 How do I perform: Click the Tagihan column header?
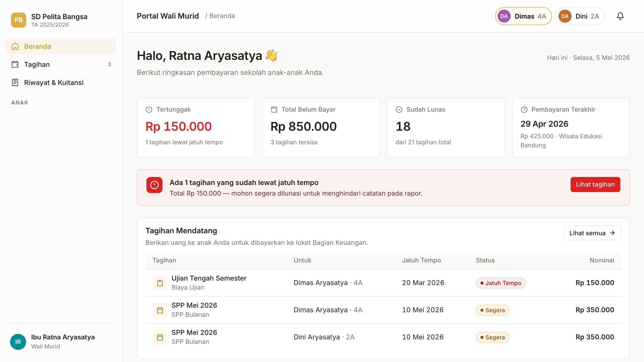click(164, 260)
